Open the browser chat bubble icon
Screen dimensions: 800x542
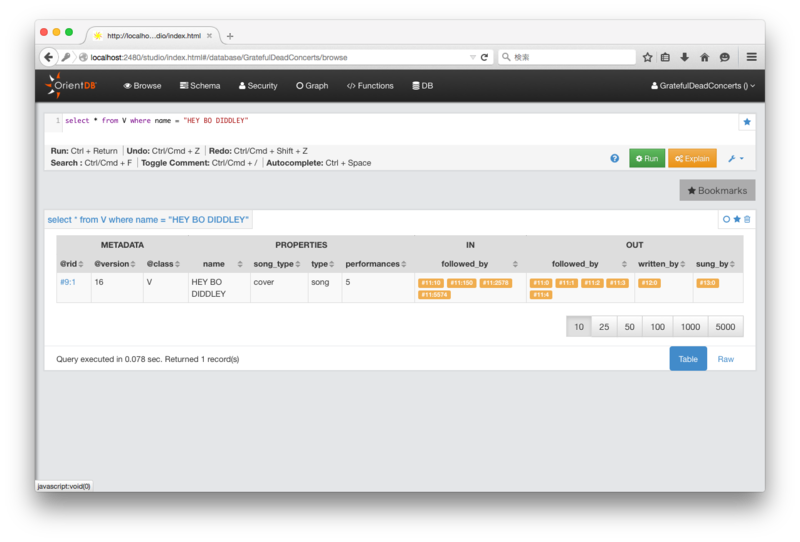724,57
